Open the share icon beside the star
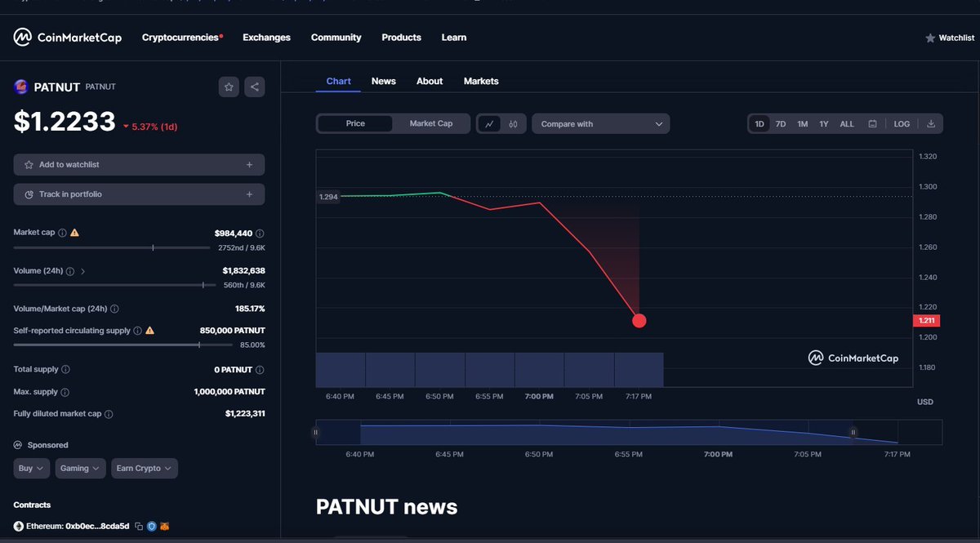Viewport: 980px width, 543px height. point(255,87)
